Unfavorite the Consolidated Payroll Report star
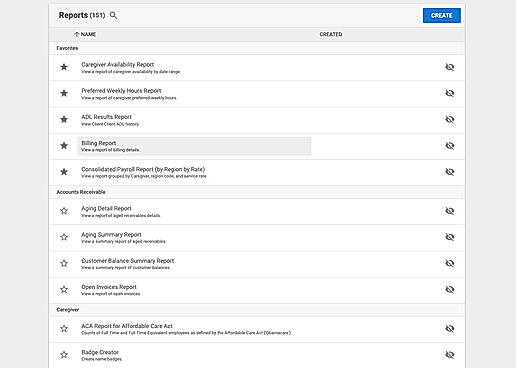 64,172
